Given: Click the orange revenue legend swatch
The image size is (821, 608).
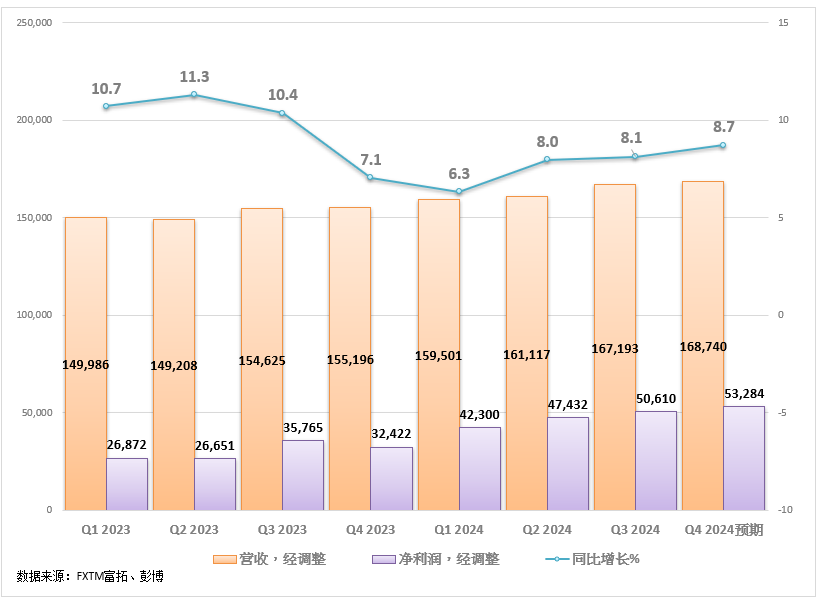Looking at the screenshot, I should [x=224, y=559].
